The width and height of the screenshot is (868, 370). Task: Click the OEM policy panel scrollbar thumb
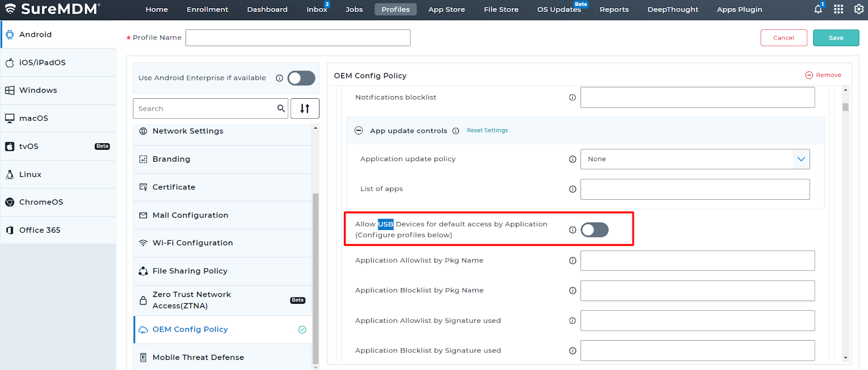tap(845, 107)
